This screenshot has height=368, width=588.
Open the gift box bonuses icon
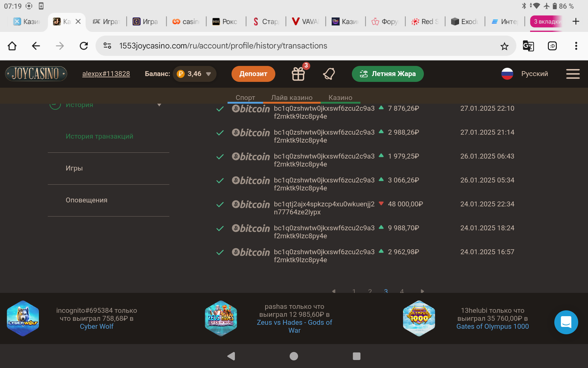(x=298, y=74)
